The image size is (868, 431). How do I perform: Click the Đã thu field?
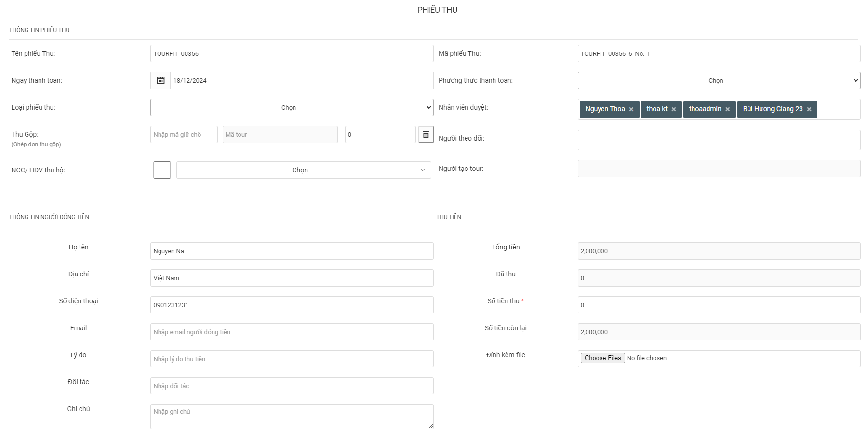pyautogui.click(x=719, y=278)
